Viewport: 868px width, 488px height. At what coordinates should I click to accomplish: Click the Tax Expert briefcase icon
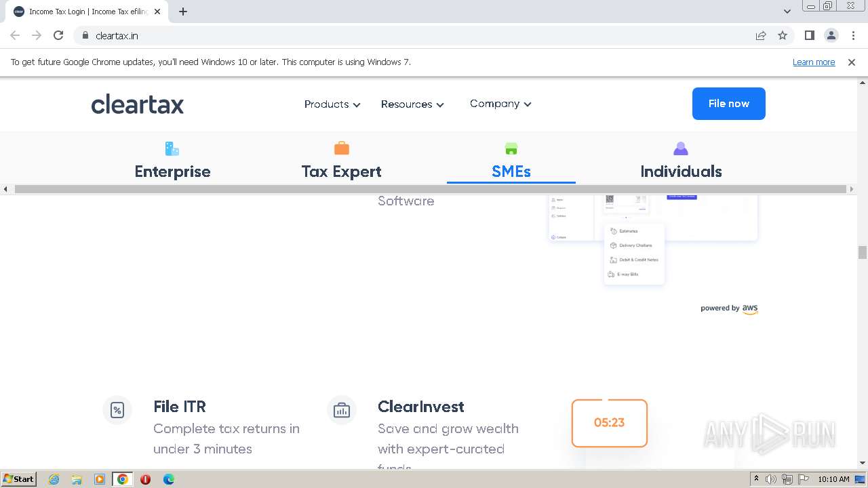click(x=342, y=148)
